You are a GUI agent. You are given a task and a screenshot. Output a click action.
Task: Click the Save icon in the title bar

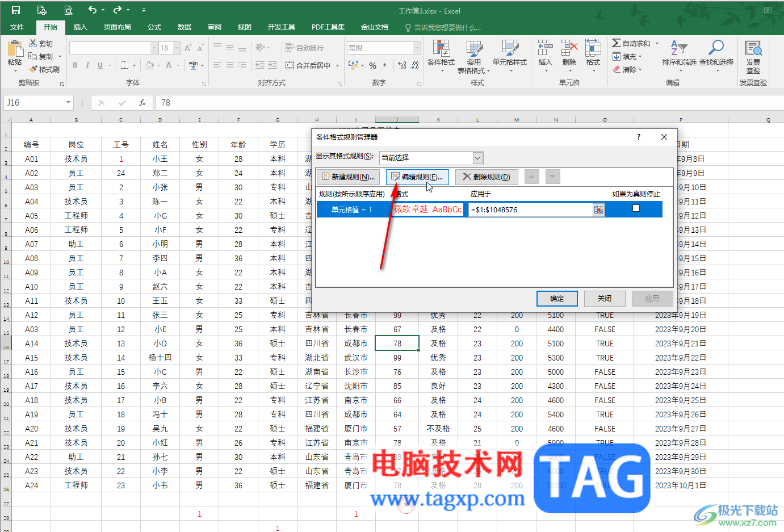coord(16,10)
